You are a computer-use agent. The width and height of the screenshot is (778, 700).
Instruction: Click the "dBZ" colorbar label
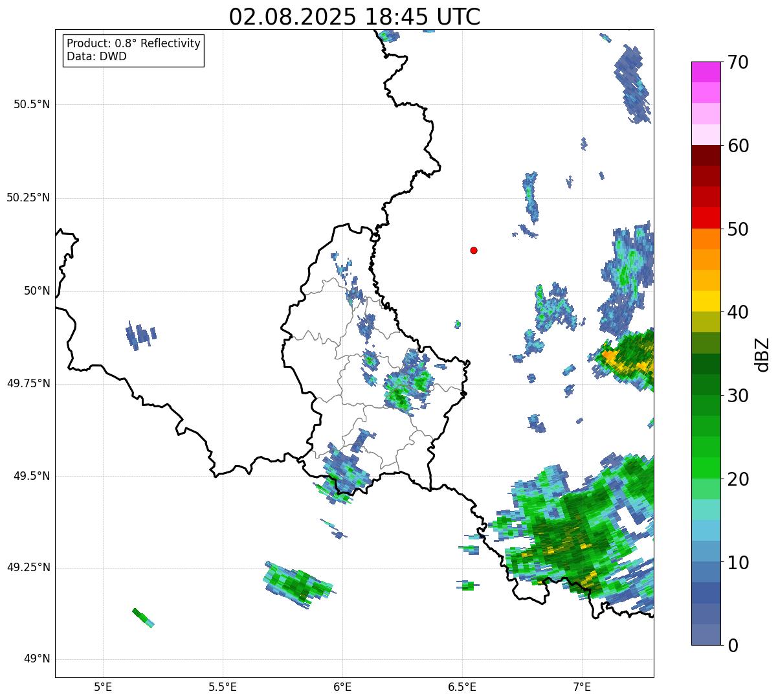click(x=762, y=354)
